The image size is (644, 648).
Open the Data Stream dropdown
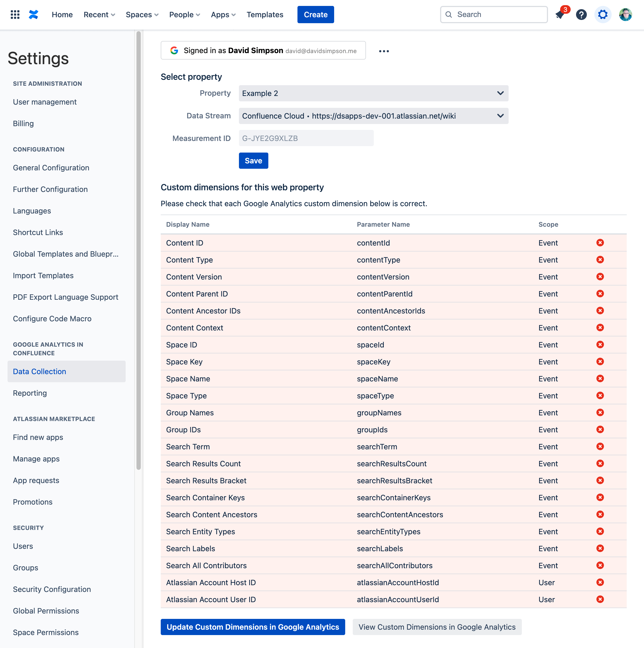[x=374, y=116]
